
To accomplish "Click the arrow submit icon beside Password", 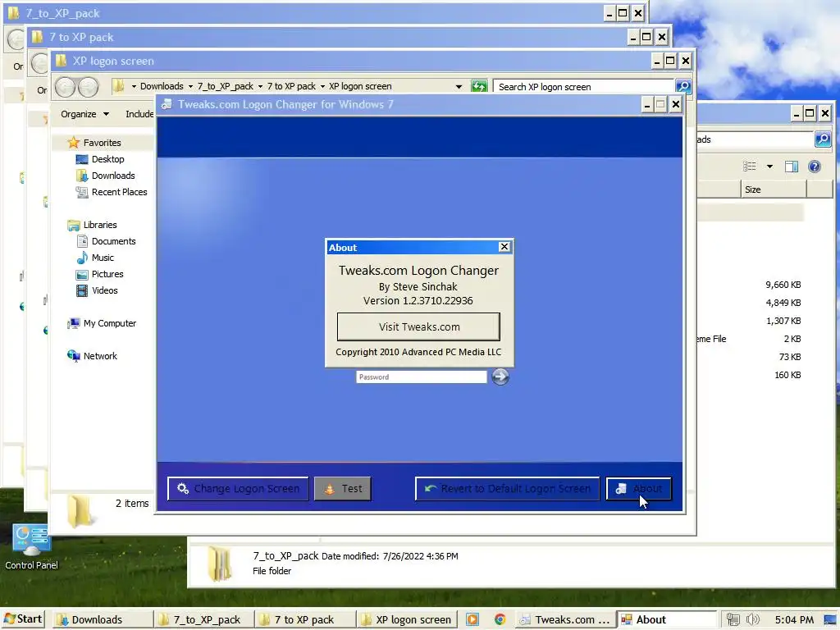I will tap(500, 377).
